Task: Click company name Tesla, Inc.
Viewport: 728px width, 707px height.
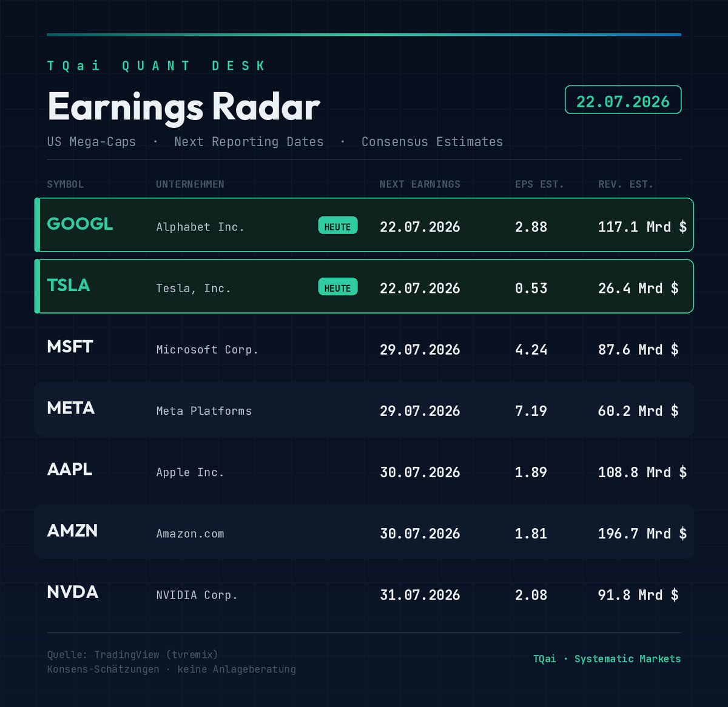Action: (x=194, y=289)
